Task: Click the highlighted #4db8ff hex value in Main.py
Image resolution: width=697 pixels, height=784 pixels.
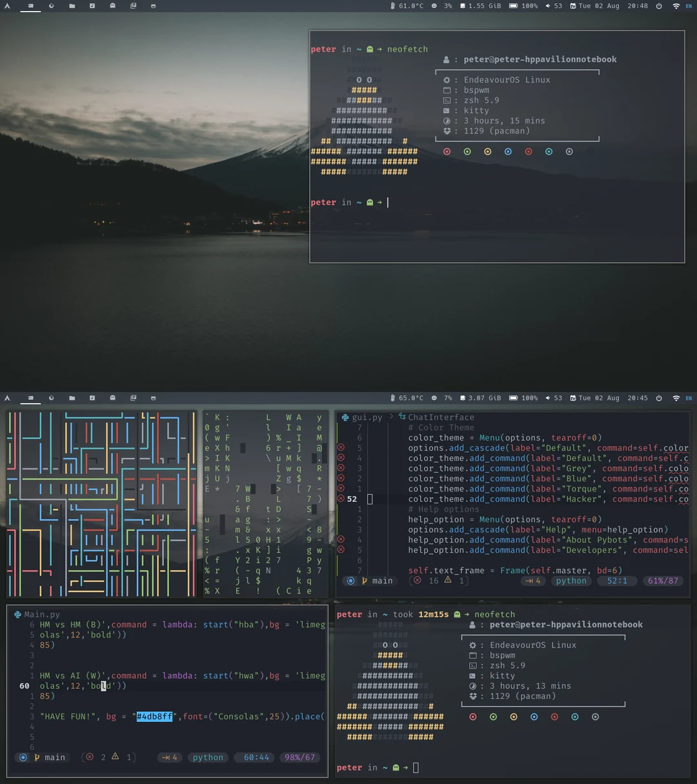Action: pyautogui.click(x=155, y=716)
